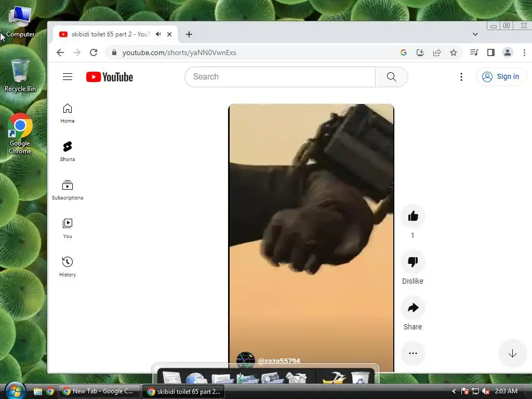532x399 pixels.
Task: Share this page from address bar
Action: coord(436,52)
